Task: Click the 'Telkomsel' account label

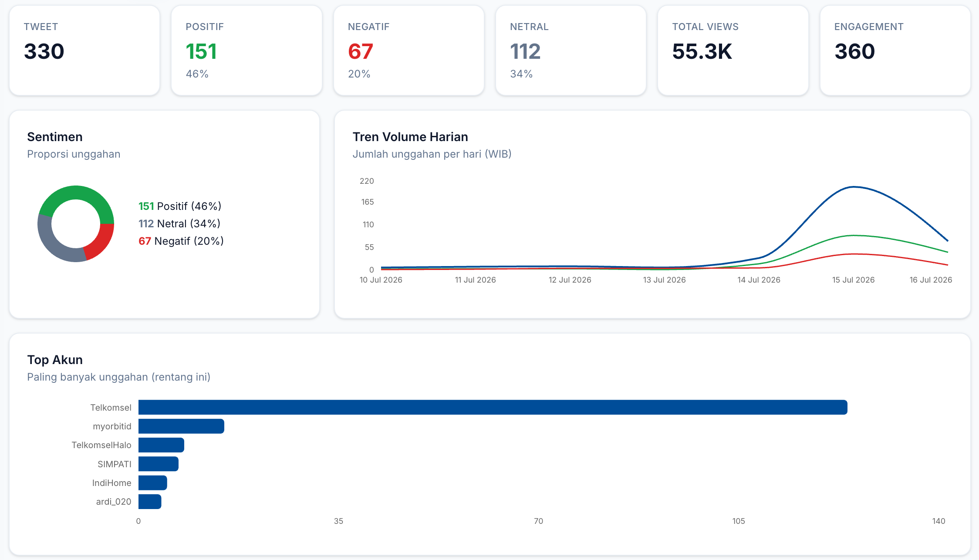Action: (x=111, y=408)
